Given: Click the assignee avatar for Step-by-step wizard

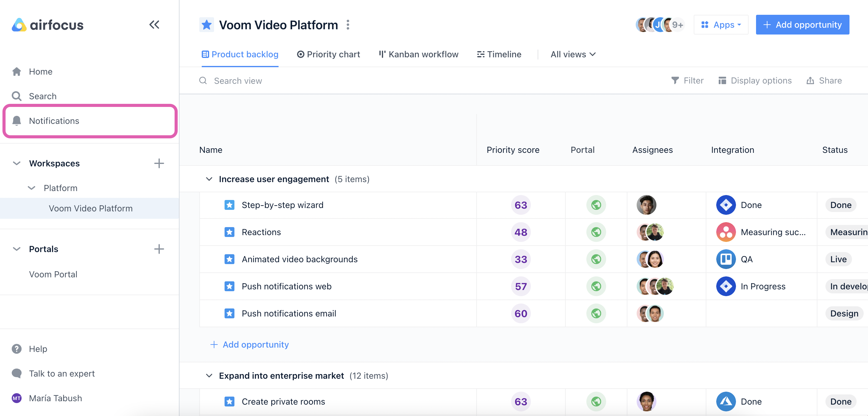Looking at the screenshot, I should click(x=646, y=205).
